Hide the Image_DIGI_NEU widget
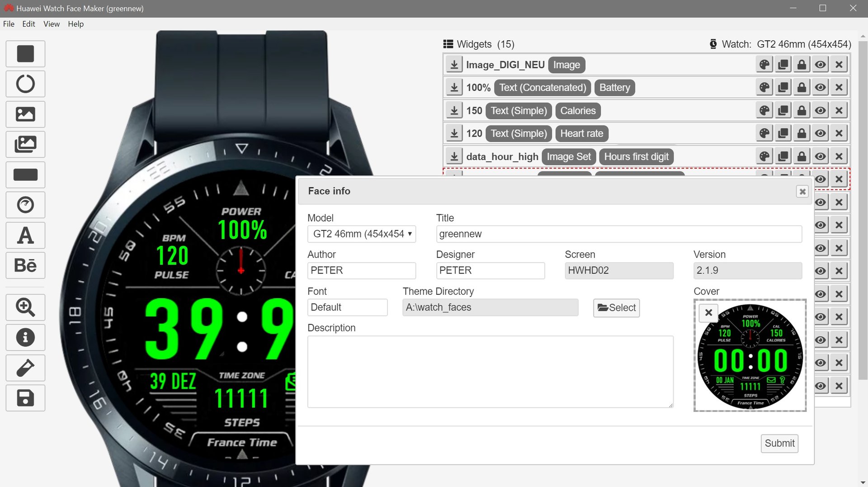 (820, 65)
